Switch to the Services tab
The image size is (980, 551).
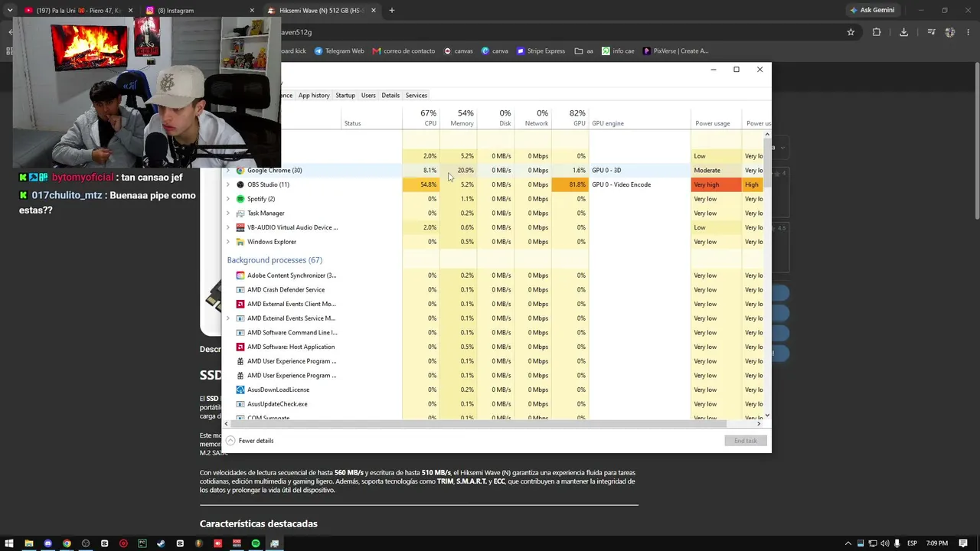coord(416,96)
